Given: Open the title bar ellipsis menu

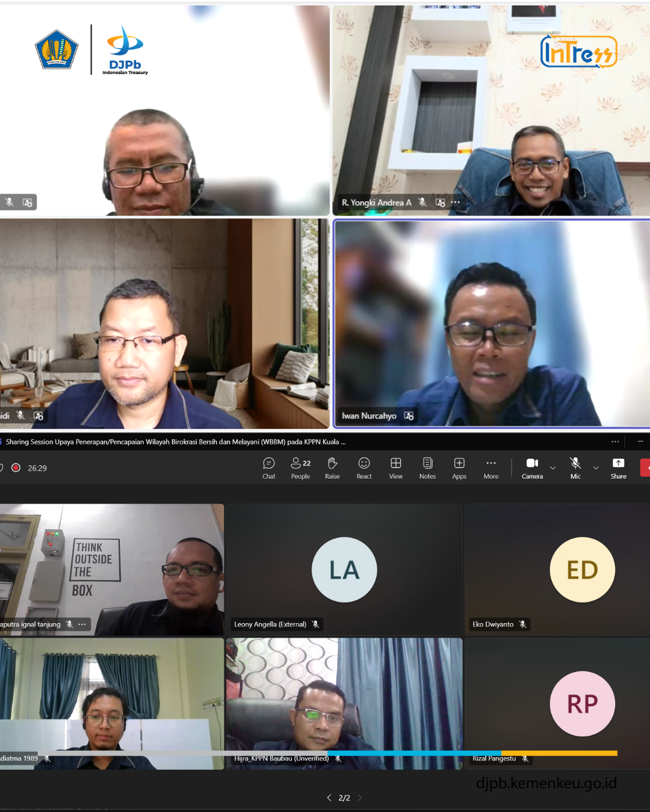Looking at the screenshot, I should pos(615,441).
